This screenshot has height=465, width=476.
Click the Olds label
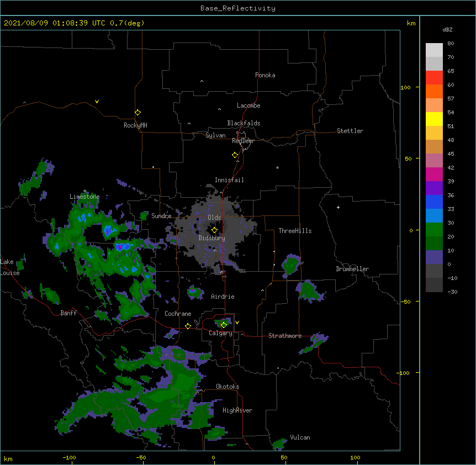(214, 218)
